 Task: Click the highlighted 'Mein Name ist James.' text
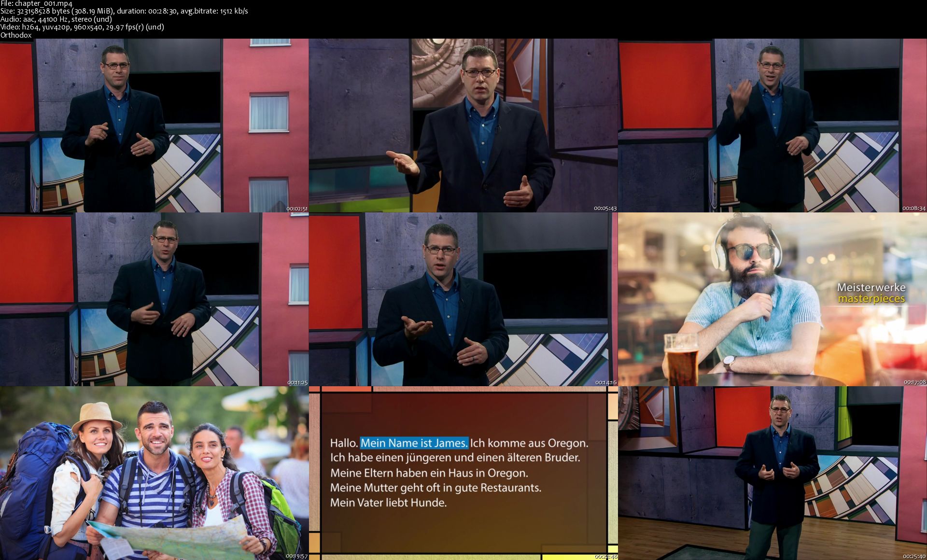tap(414, 443)
